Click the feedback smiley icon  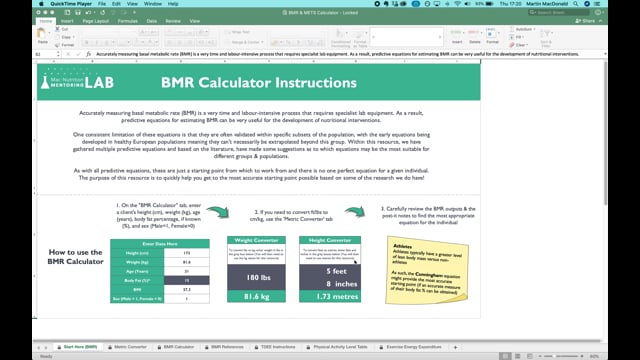(598, 13)
